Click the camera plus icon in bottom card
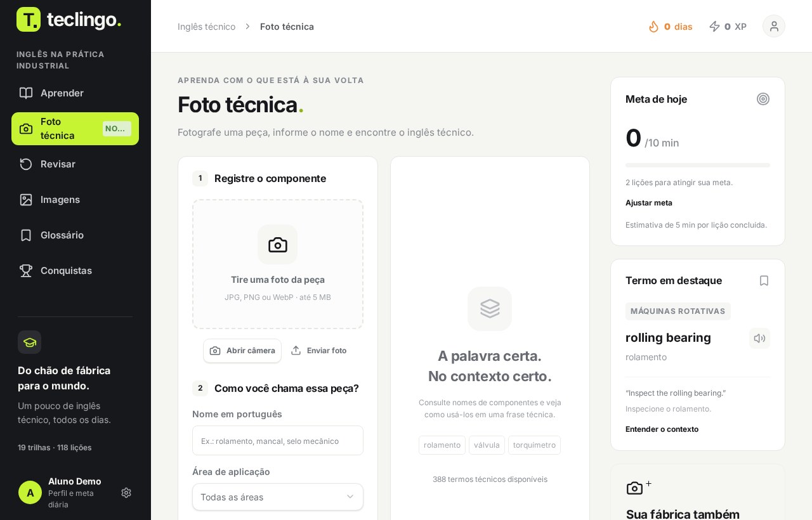812x520 pixels. point(639,488)
